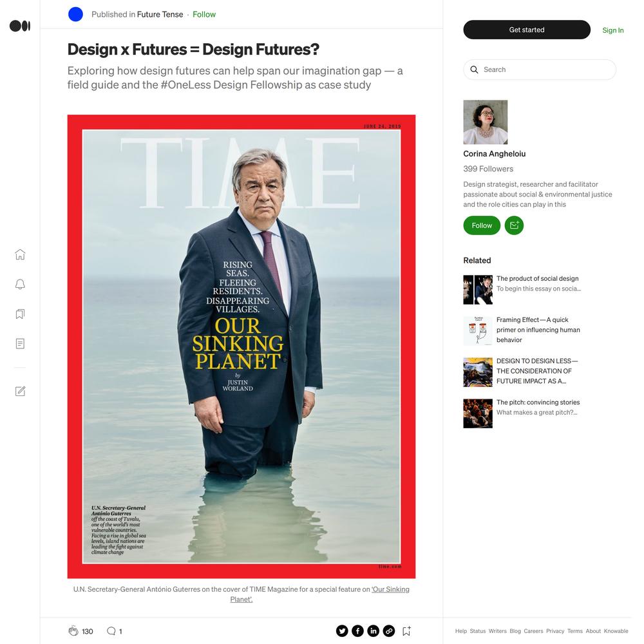Click the Write pencil icon in sidebar
The height and width of the screenshot is (644, 644).
click(20, 392)
